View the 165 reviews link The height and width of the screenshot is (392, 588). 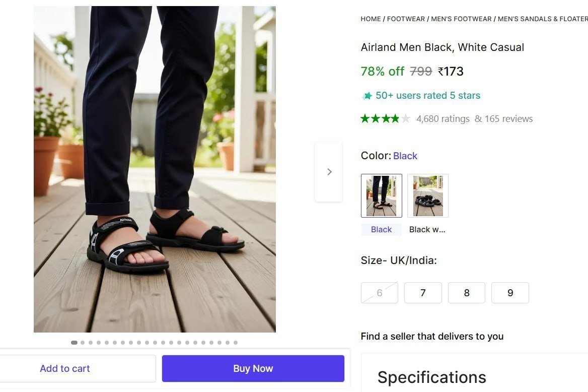tap(508, 118)
